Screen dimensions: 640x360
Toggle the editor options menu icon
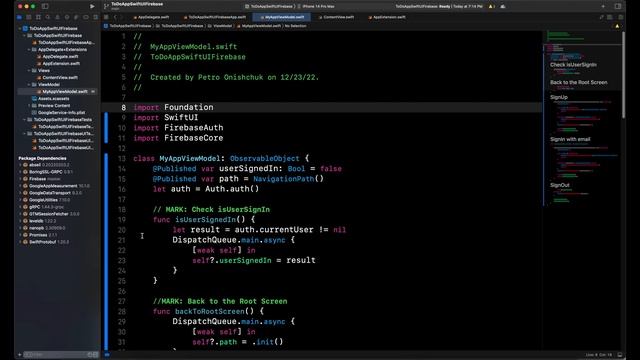click(609, 17)
